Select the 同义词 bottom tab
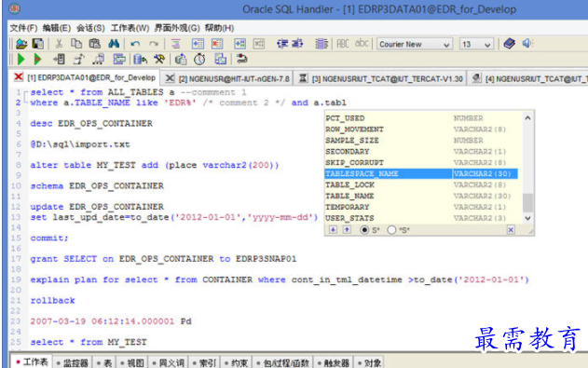This screenshot has width=588, height=368. 168,362
